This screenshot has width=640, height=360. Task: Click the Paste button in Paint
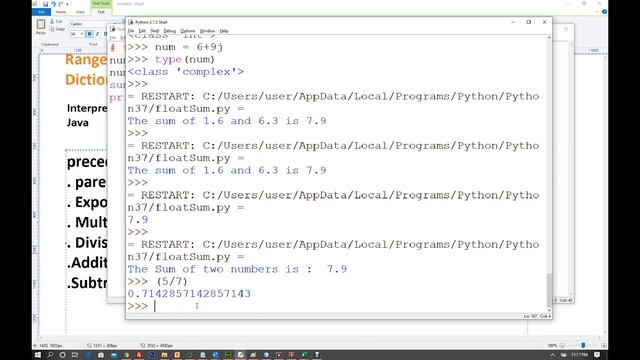pyautogui.click(x=41, y=27)
